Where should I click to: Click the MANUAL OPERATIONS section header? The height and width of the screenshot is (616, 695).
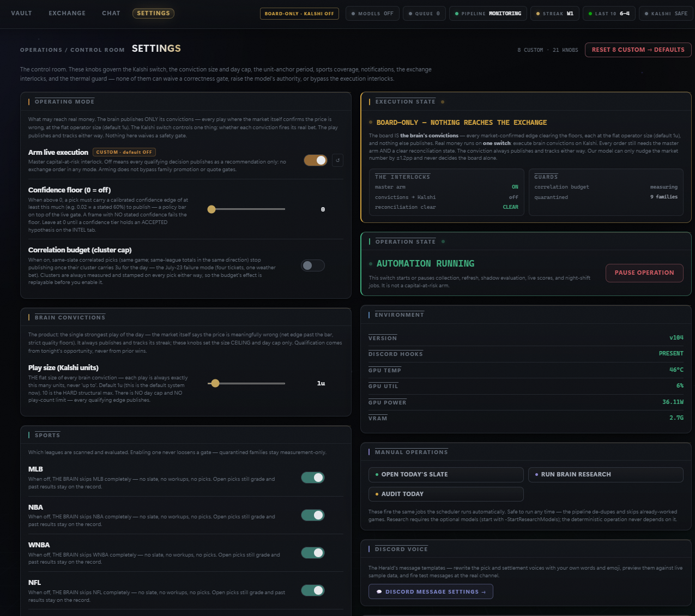[411, 452]
